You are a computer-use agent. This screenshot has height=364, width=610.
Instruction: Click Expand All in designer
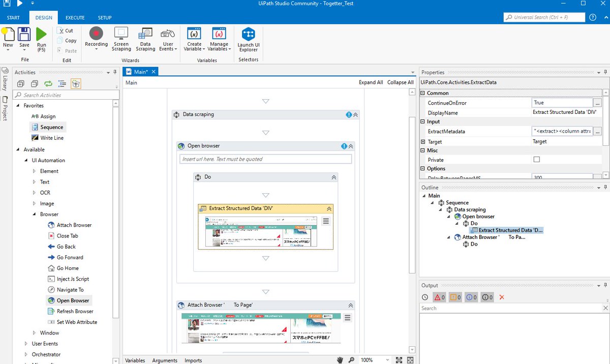371,82
